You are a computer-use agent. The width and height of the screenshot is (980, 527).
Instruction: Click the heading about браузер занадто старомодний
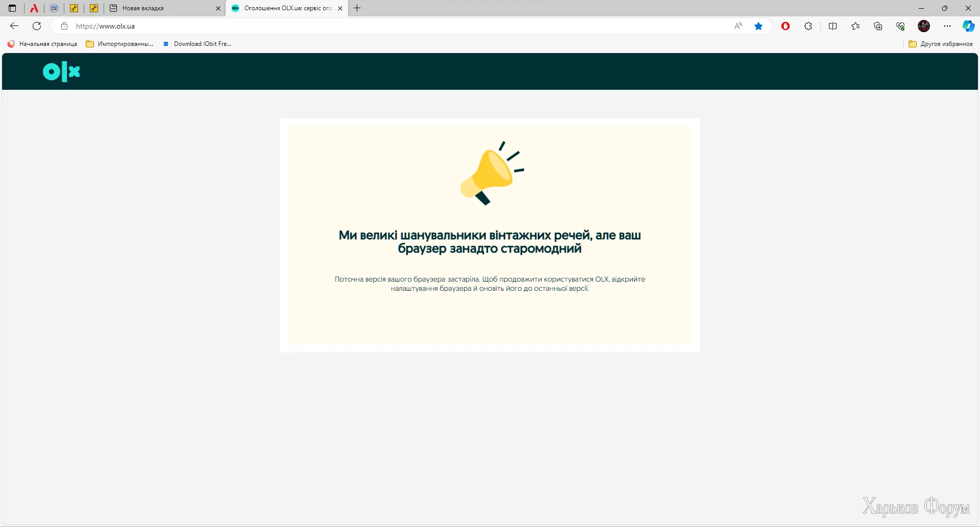click(490, 242)
